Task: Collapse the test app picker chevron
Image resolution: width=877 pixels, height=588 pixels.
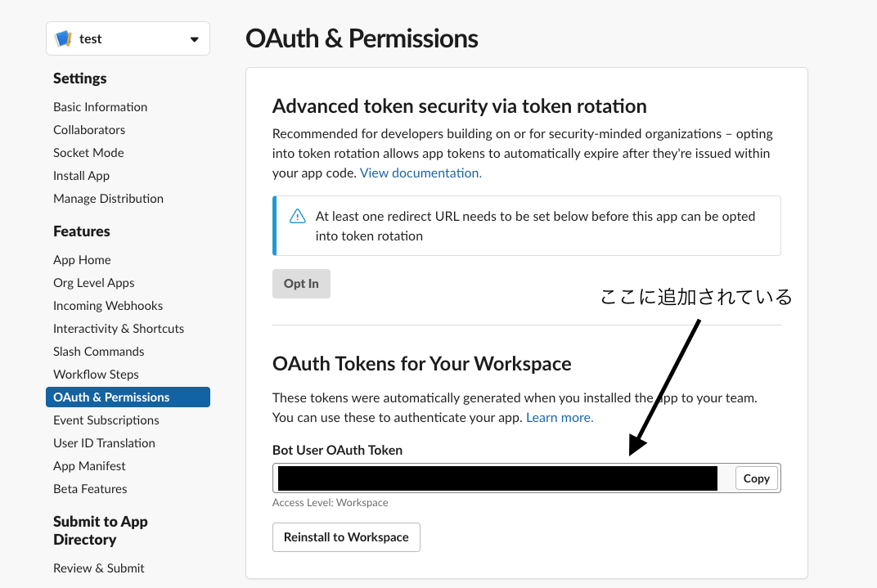Action: coord(194,38)
